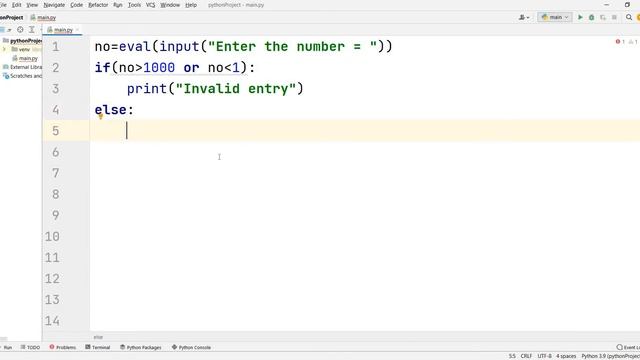The image size is (640, 360).
Task: Click line number 3 in the gutter
Action: point(56,89)
